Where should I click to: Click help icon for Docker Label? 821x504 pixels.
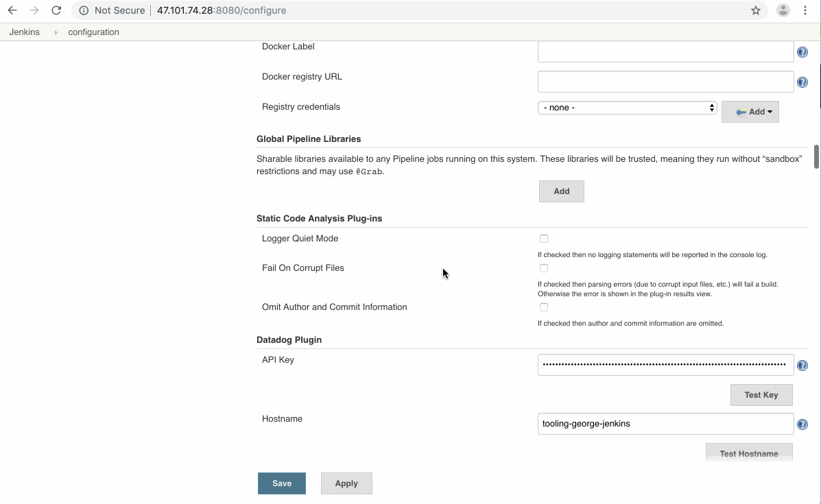pyautogui.click(x=802, y=52)
